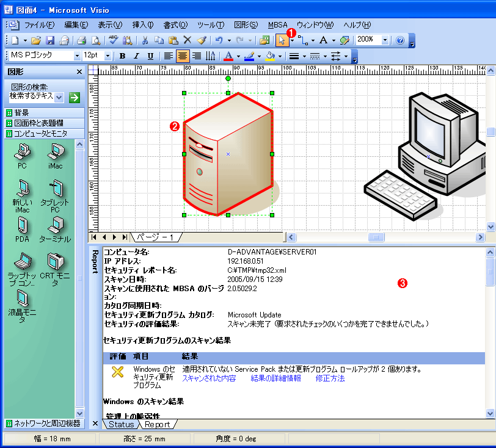Click the green shape search arrow button
Viewport: 496px width, 448px height.
[75, 98]
